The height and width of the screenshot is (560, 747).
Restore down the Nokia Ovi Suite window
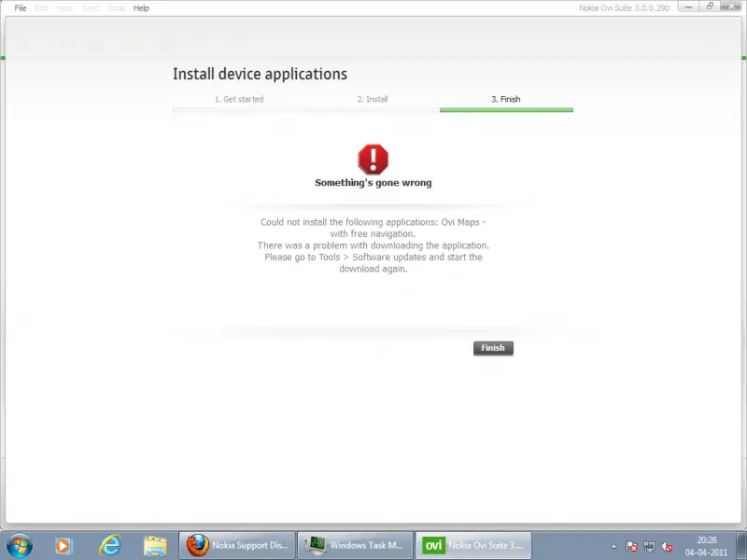[710, 7]
